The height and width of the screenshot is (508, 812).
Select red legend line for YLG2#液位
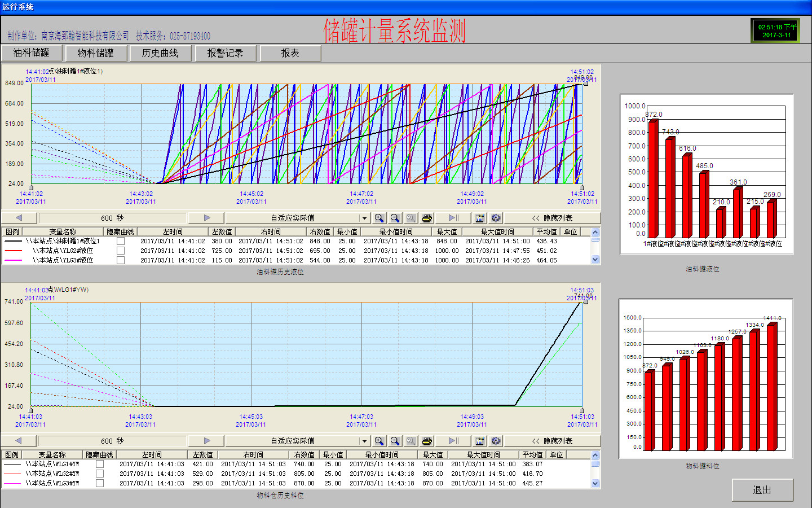pos(13,251)
